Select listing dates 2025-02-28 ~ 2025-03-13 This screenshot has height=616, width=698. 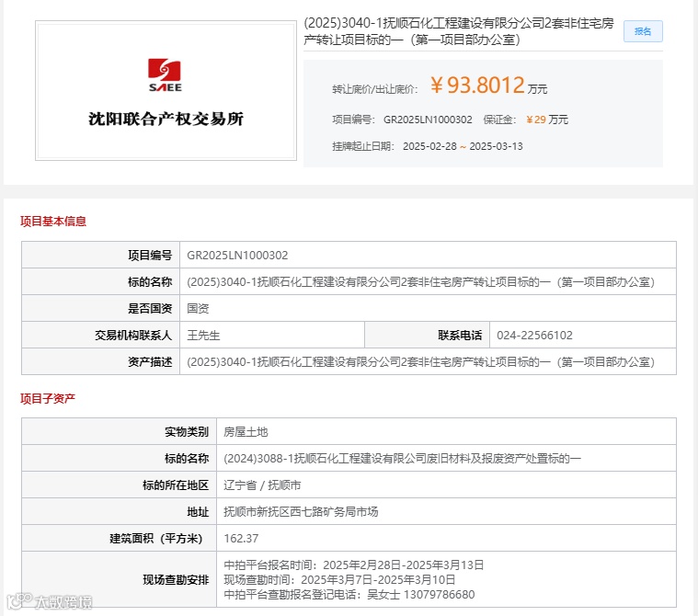click(463, 146)
